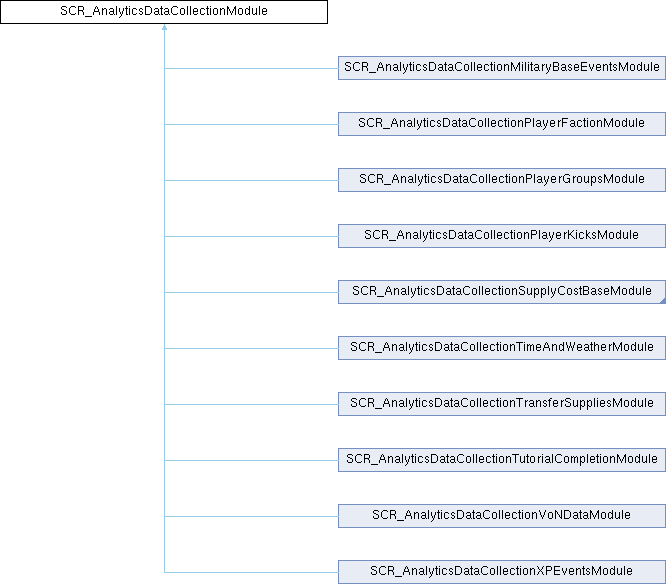Screen dimensions: 666x584
Task: Select the PlayerFactionModule class box
Action: (501, 124)
